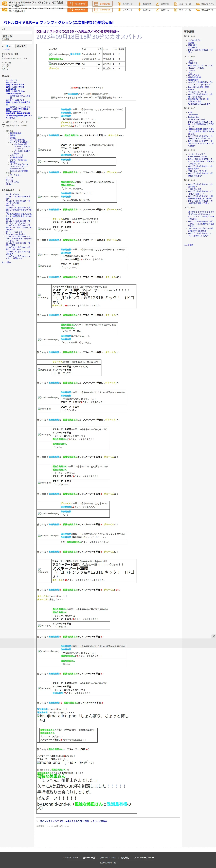Click the atwiki logo icon in header

point(4,4)
